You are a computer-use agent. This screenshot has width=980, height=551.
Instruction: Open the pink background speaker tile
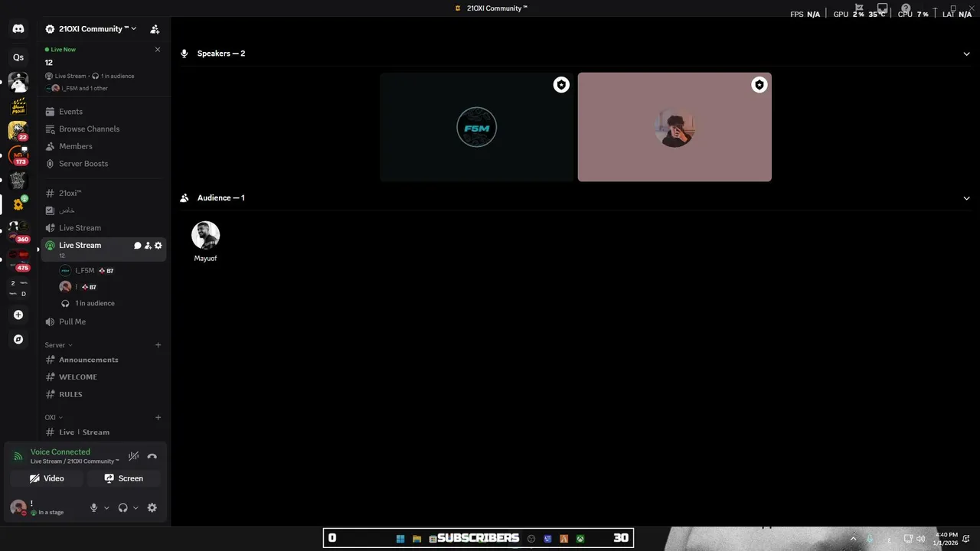(x=675, y=127)
